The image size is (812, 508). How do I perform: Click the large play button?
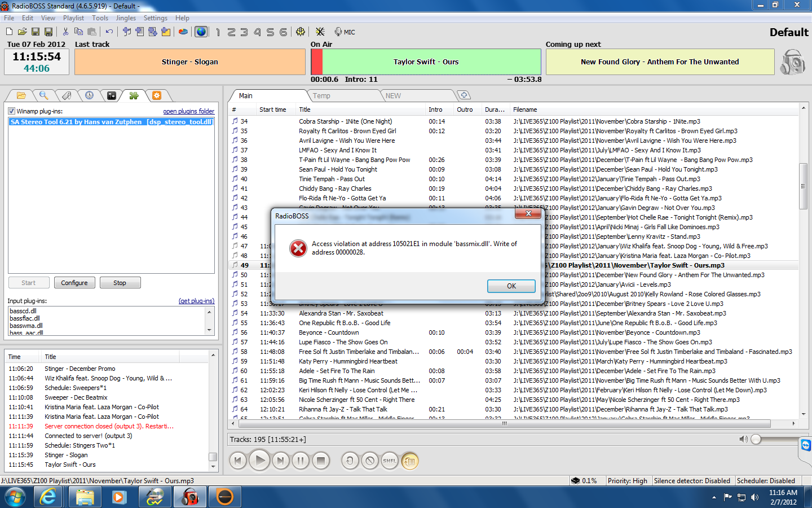[x=259, y=461]
